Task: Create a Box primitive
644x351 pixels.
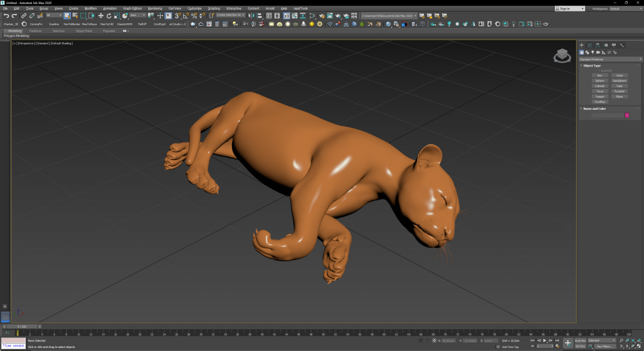Action: [x=600, y=76]
